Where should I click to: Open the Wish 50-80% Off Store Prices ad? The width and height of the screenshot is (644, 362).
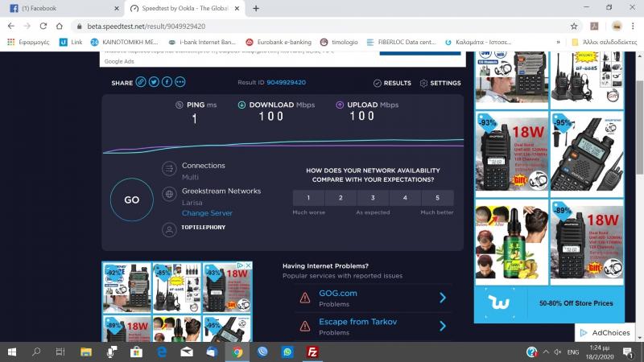click(550, 304)
